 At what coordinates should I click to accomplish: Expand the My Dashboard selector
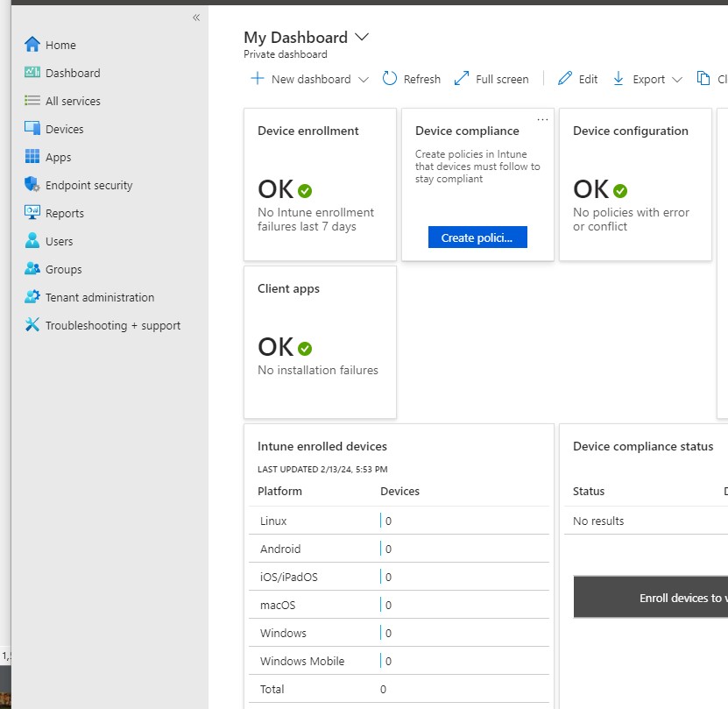click(x=360, y=37)
